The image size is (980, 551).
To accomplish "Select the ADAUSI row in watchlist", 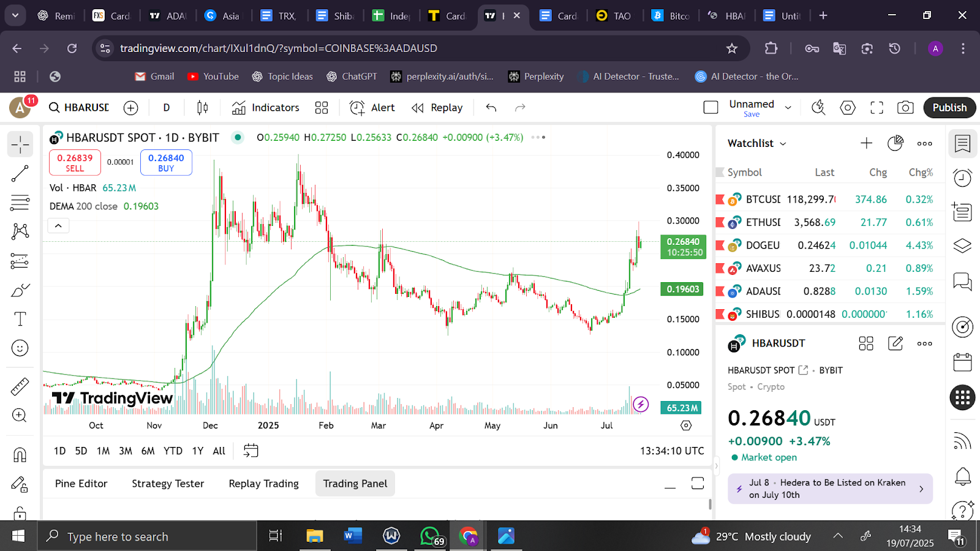I will pos(829,291).
